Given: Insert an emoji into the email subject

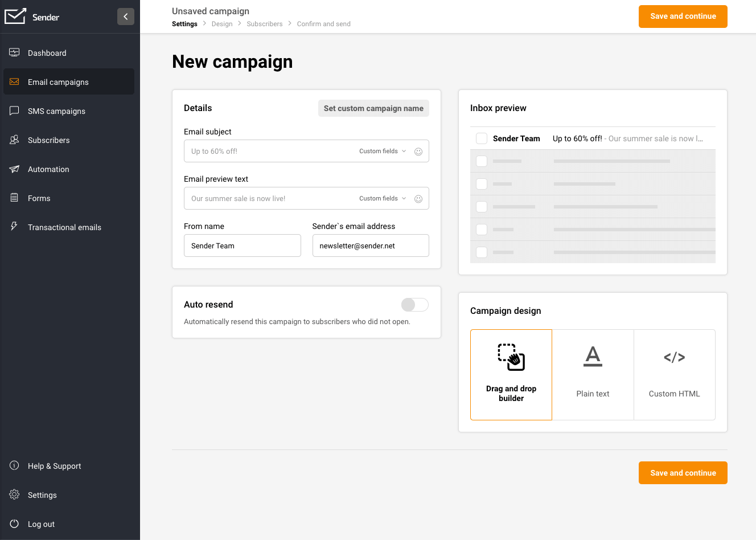Looking at the screenshot, I should coord(418,151).
